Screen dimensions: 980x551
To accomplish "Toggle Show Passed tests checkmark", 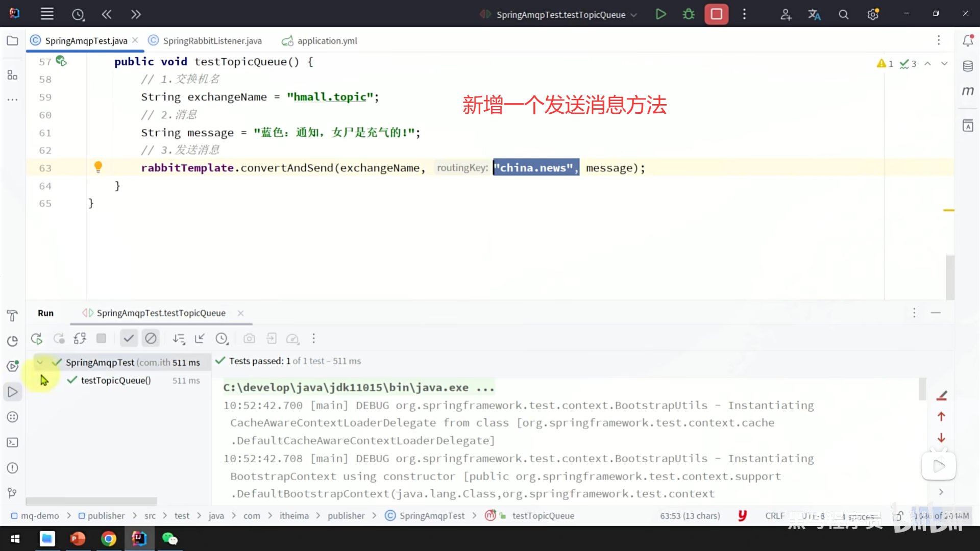I will click(x=129, y=338).
